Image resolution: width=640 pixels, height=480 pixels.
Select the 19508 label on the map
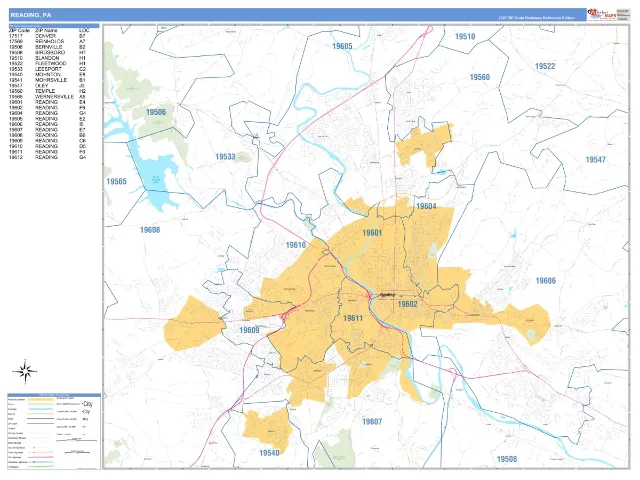[507, 459]
